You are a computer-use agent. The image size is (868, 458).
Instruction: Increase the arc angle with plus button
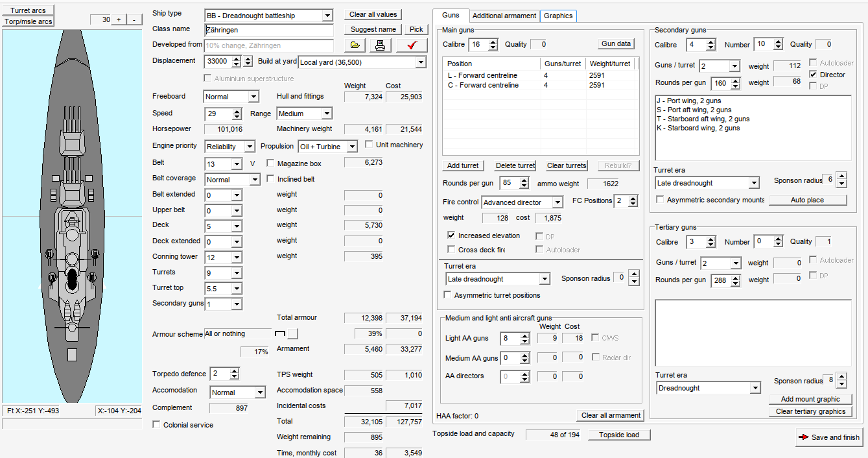pyautogui.click(x=119, y=19)
